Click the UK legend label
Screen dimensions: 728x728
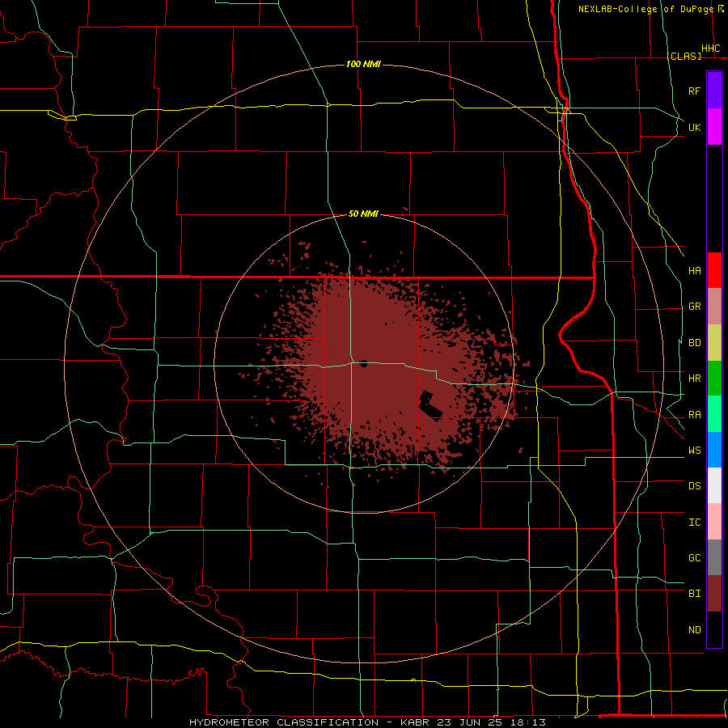click(x=694, y=127)
